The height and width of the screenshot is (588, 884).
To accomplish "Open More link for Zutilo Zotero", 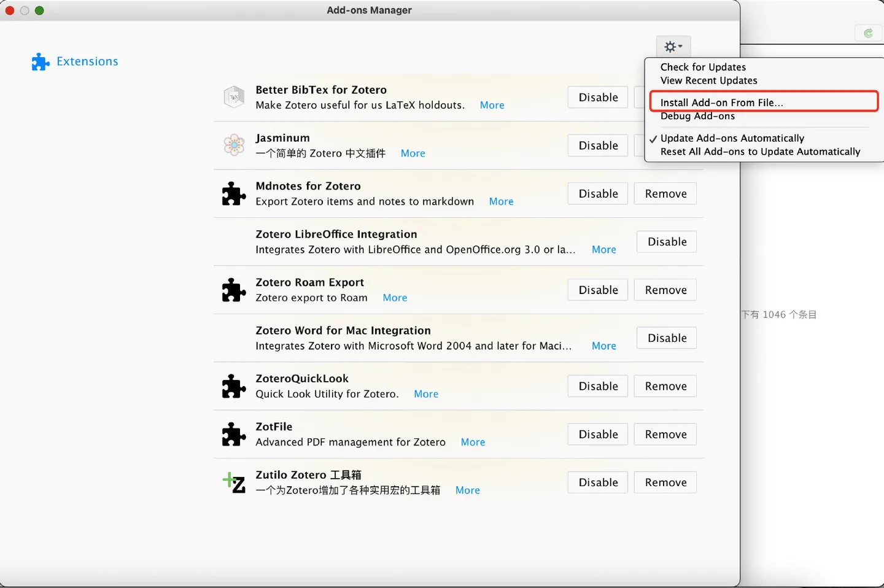I will tap(467, 490).
